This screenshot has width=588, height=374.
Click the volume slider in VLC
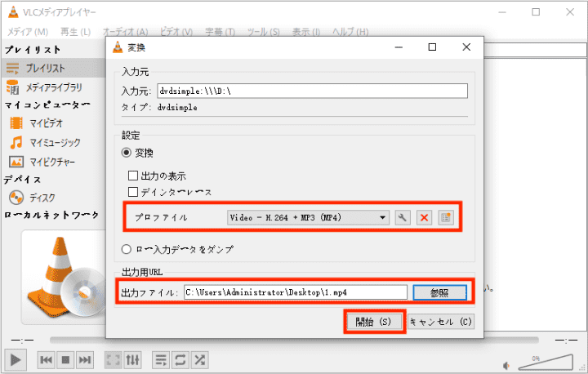coord(546,362)
